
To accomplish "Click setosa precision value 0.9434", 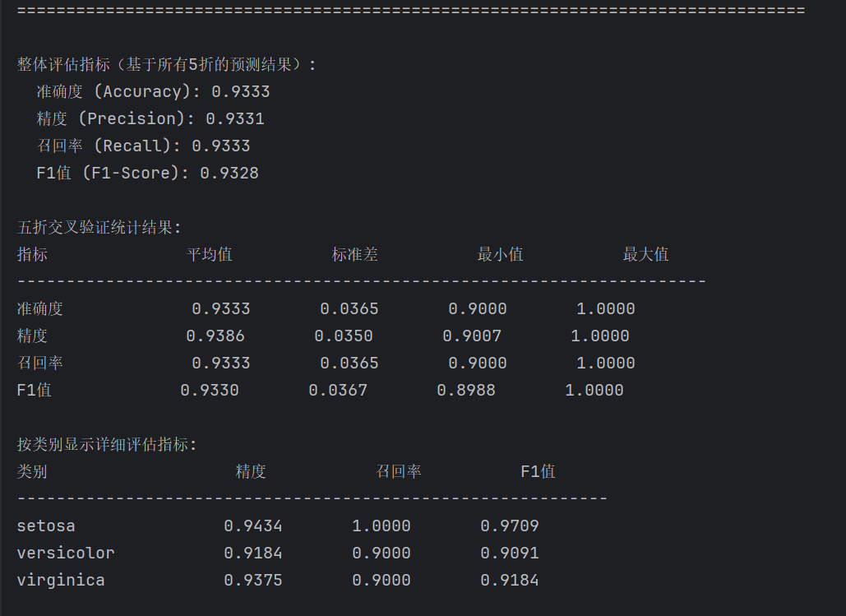I will click(x=253, y=526).
